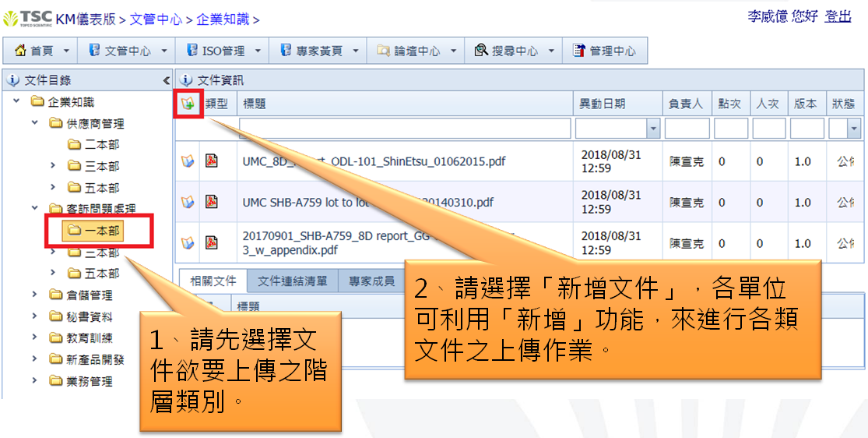This screenshot has height=438, width=868.
Task: Expand the 倉儲管理 folder
Action: (35, 295)
